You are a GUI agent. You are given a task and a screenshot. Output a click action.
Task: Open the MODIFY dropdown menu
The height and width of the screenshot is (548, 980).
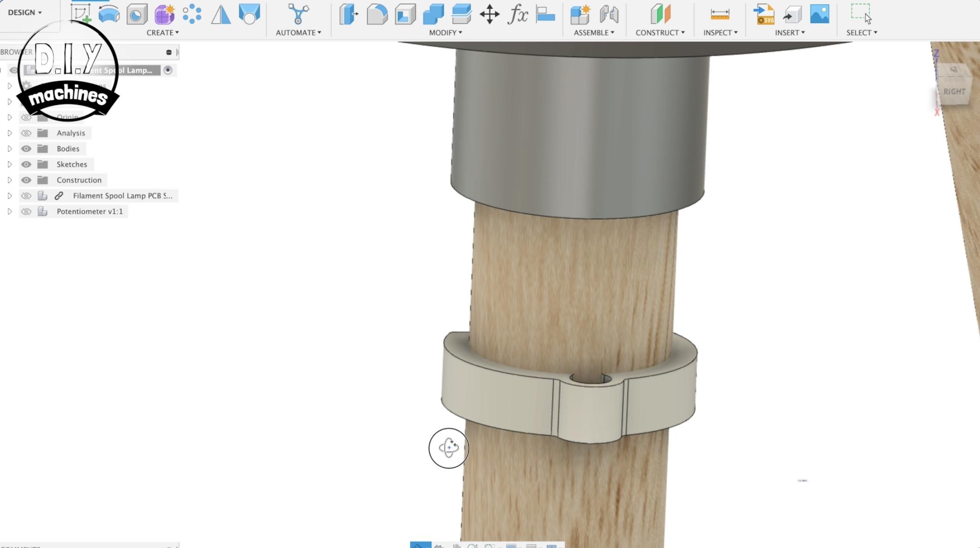pos(445,32)
